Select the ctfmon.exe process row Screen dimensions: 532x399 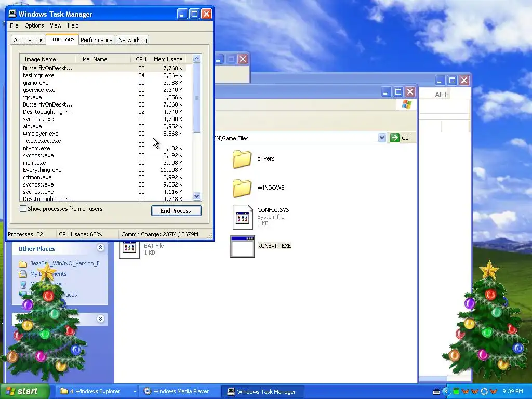[x=103, y=177]
